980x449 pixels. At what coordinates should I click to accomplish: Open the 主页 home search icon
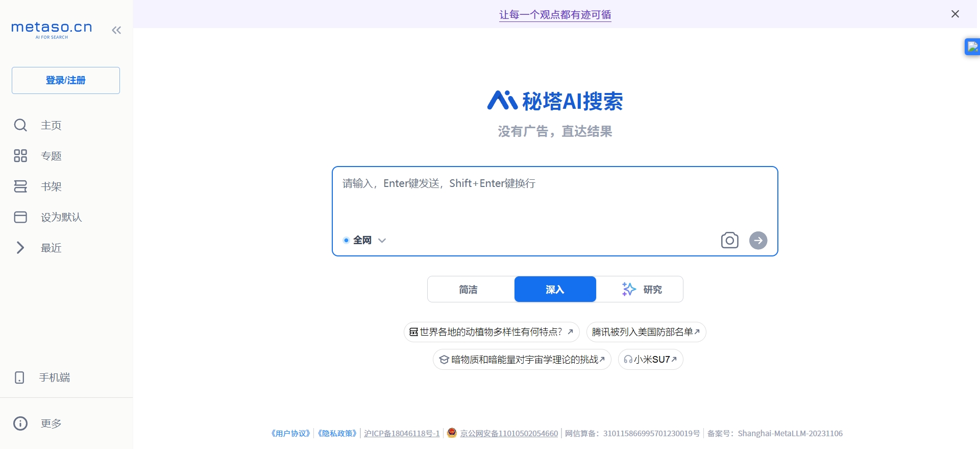(20, 125)
